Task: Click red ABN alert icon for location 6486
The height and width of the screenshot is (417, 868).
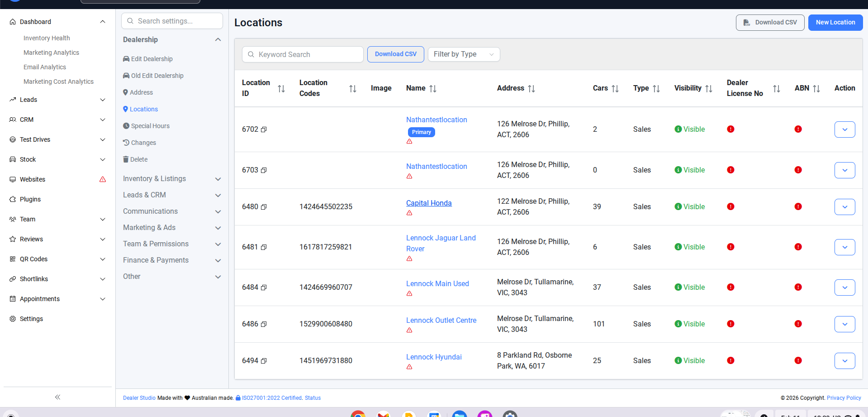Action: [x=798, y=324]
